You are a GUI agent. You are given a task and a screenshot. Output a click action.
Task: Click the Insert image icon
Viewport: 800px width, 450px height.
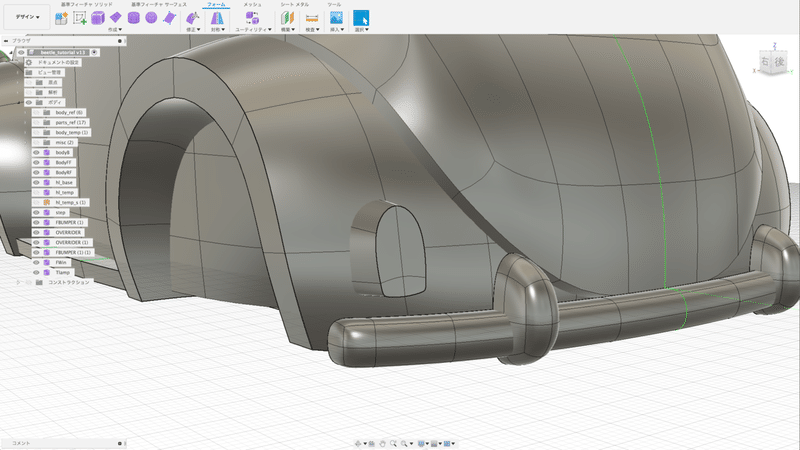coord(336,18)
